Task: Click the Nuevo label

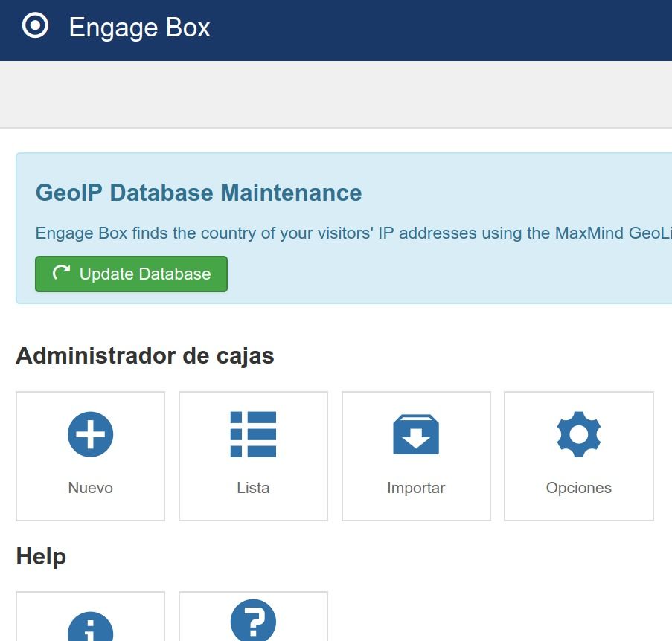Action: [x=91, y=488]
